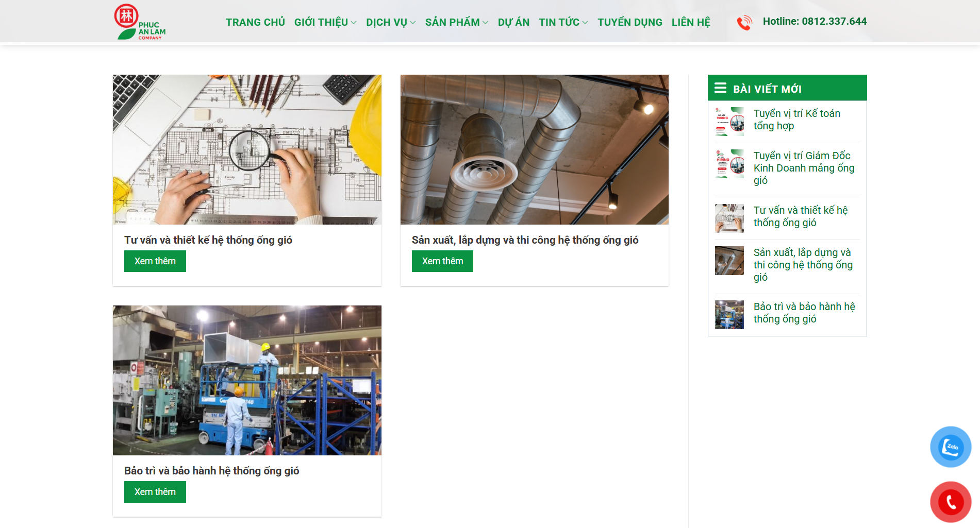Click the Phuc An Lam company logo
The width and height of the screenshot is (980, 528).
pyautogui.click(x=139, y=22)
